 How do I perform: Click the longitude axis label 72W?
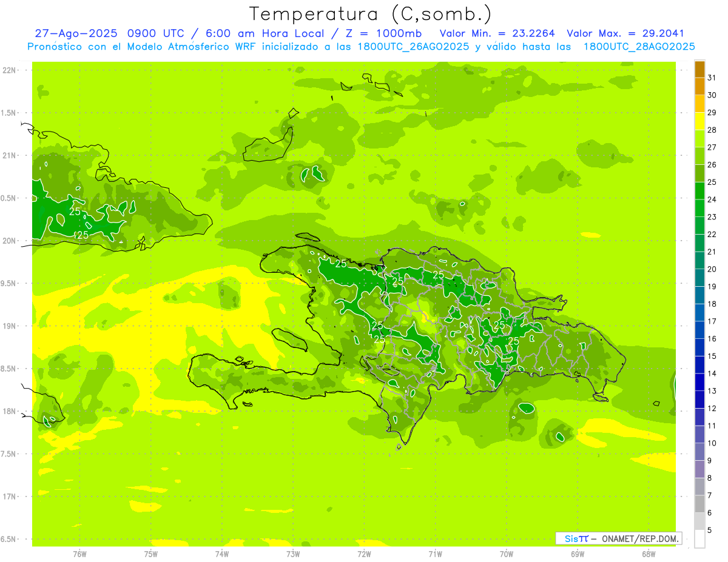pos(364,554)
